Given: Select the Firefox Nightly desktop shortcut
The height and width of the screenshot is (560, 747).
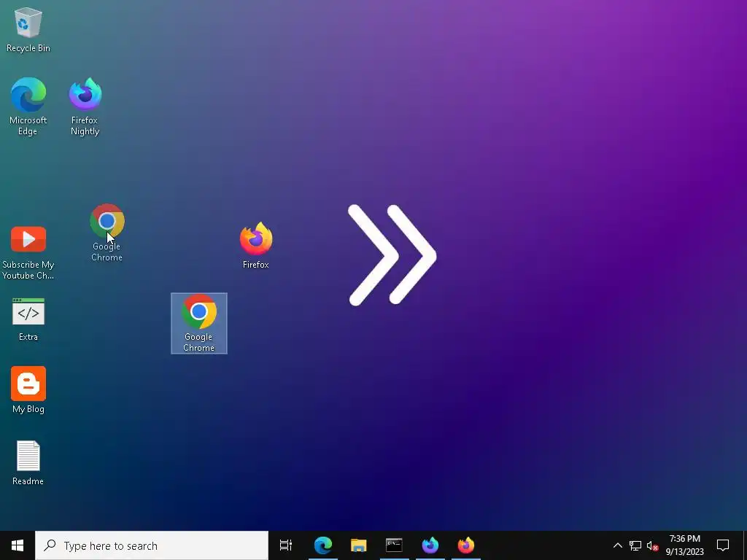Looking at the screenshot, I should click(x=85, y=106).
